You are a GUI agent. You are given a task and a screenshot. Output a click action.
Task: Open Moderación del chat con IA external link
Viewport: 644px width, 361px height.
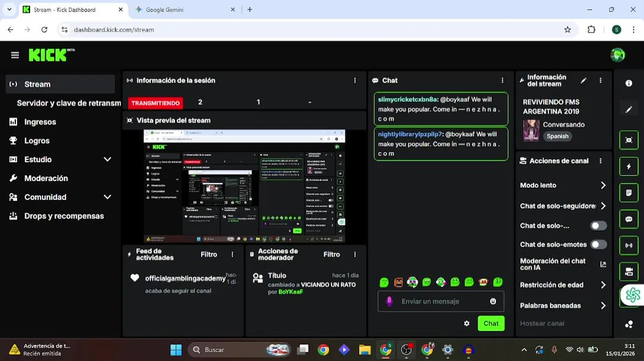pos(603,264)
